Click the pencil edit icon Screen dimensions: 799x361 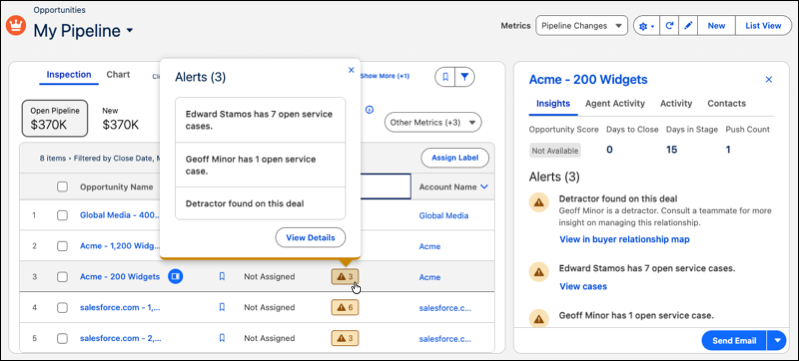tap(688, 25)
